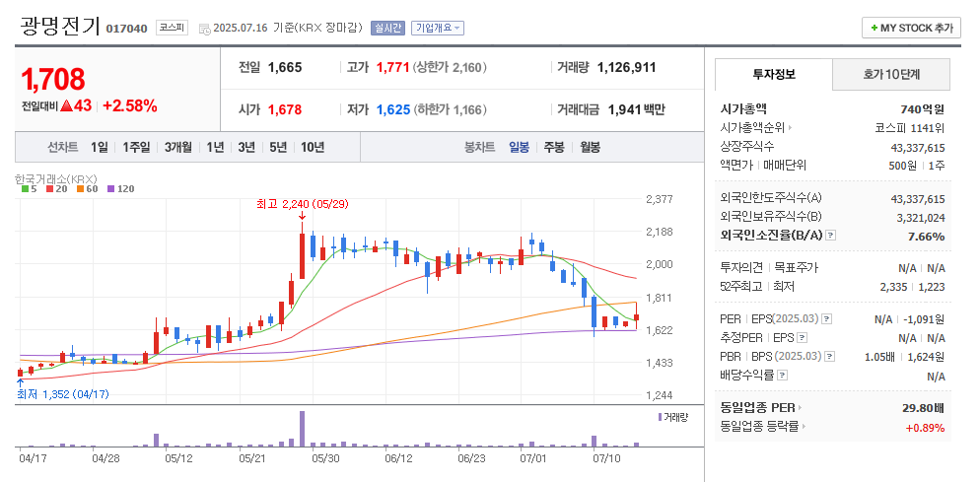Image resolution: width=980 pixels, height=482 pixels.
Task: Expand arrow next to 동일업종 PER
Action: pos(800,408)
